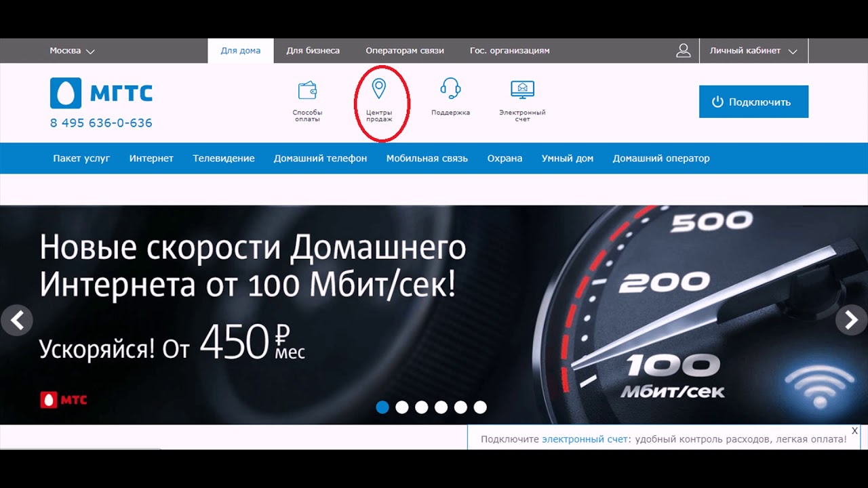This screenshot has height=488, width=868.
Task: Open Поддержка headset icon
Action: tap(450, 89)
